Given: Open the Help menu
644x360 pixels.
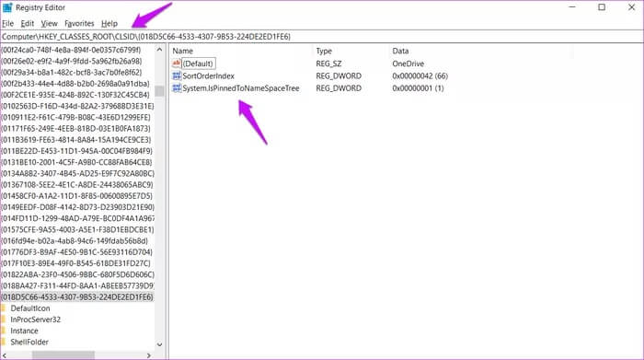Looking at the screenshot, I should click(x=109, y=23).
